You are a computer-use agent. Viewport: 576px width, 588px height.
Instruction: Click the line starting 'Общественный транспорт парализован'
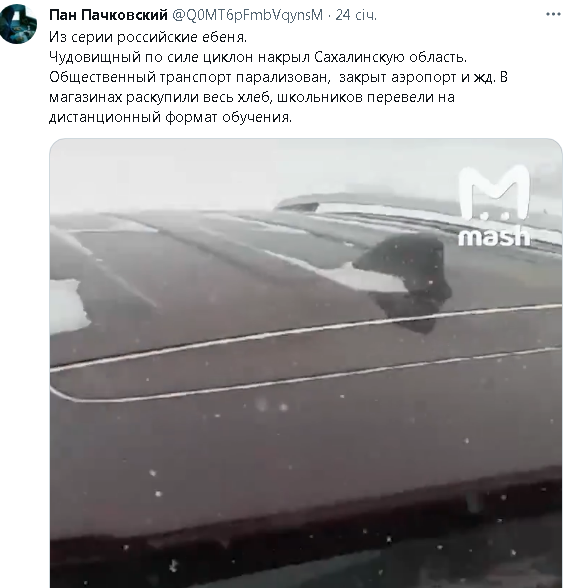point(278,77)
